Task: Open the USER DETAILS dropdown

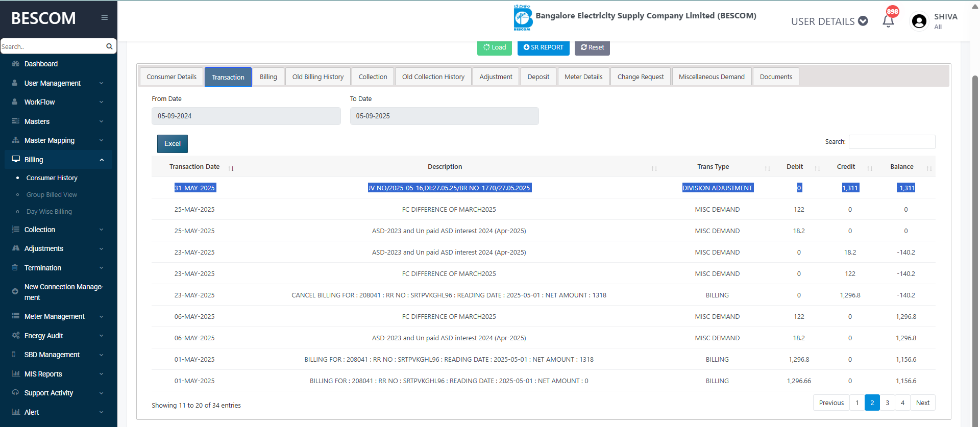Action: coord(829,21)
